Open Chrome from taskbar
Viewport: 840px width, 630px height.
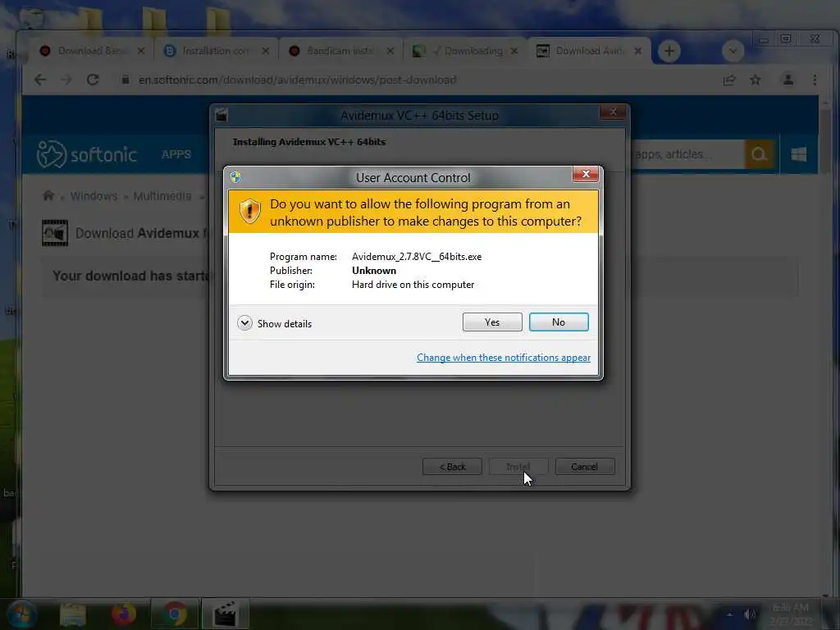click(x=175, y=614)
